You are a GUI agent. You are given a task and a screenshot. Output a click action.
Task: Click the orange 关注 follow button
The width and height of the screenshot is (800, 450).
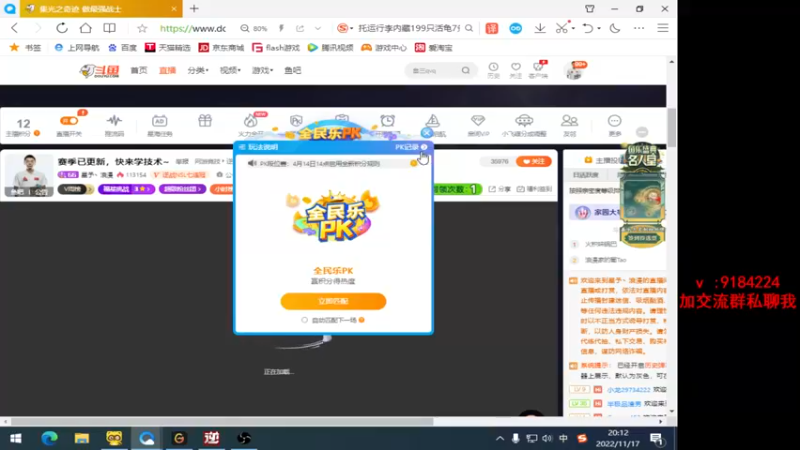[x=534, y=161]
